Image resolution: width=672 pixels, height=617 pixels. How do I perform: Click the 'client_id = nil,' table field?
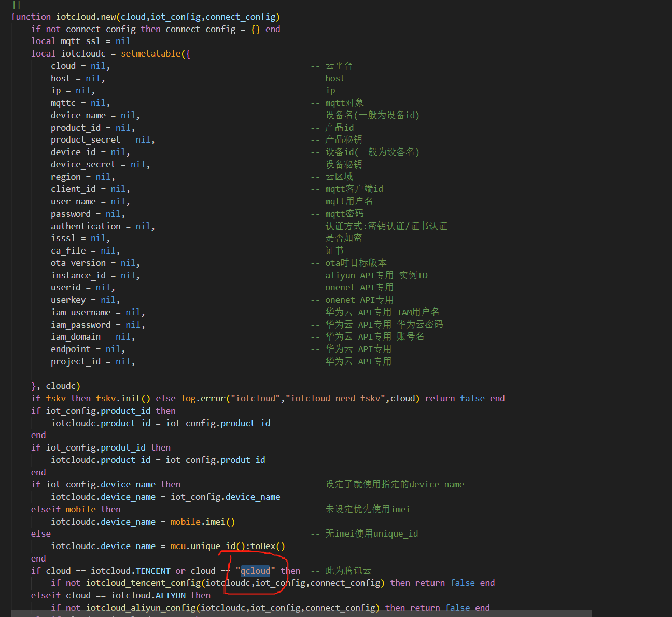coord(90,189)
